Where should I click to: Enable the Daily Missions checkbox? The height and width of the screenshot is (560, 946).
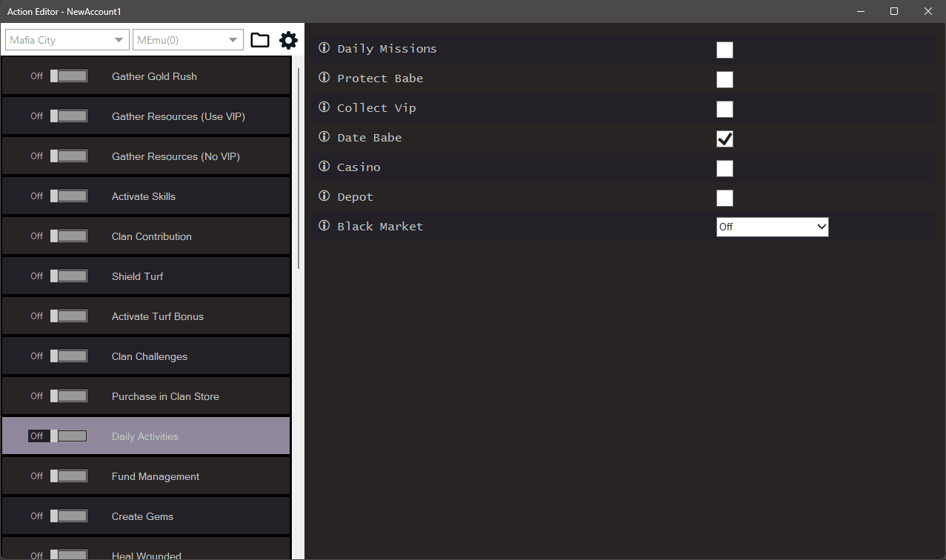click(725, 50)
